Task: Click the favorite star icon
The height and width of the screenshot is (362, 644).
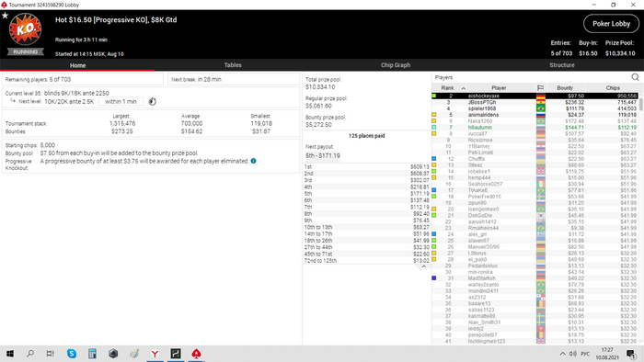Action: [x=5, y=16]
